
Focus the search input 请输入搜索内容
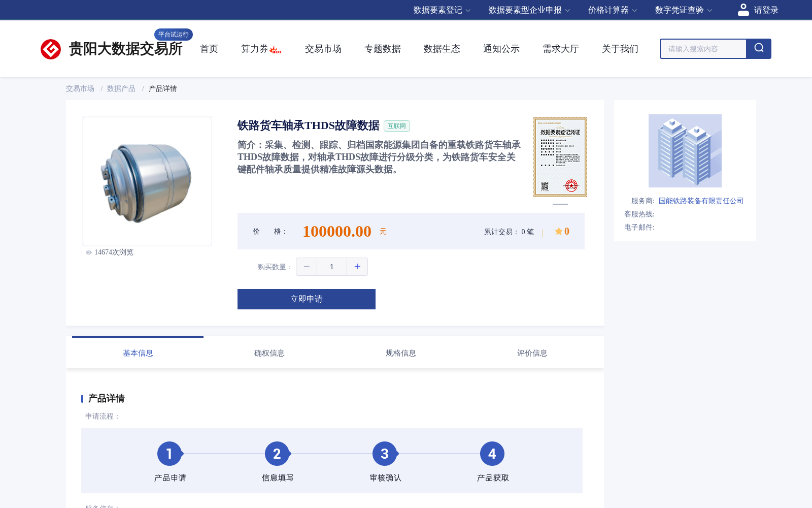pyautogui.click(x=703, y=49)
